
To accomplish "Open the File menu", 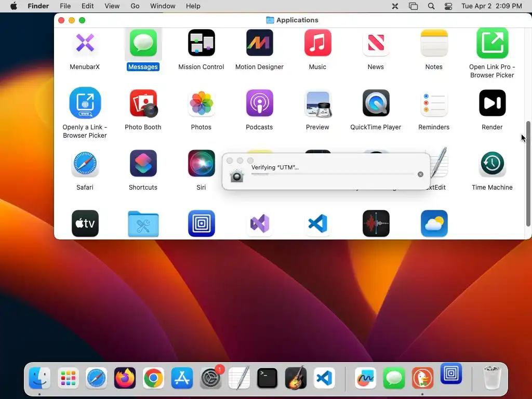I will (65, 6).
